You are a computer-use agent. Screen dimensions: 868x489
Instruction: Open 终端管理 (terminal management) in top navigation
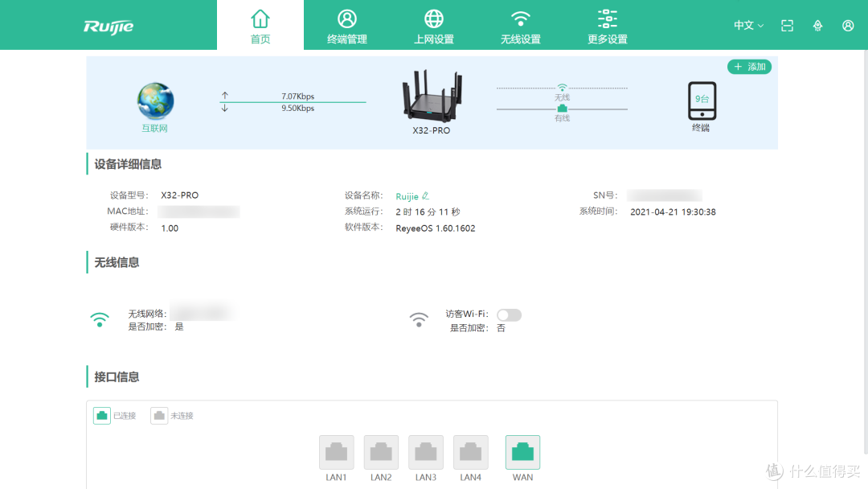[346, 25]
